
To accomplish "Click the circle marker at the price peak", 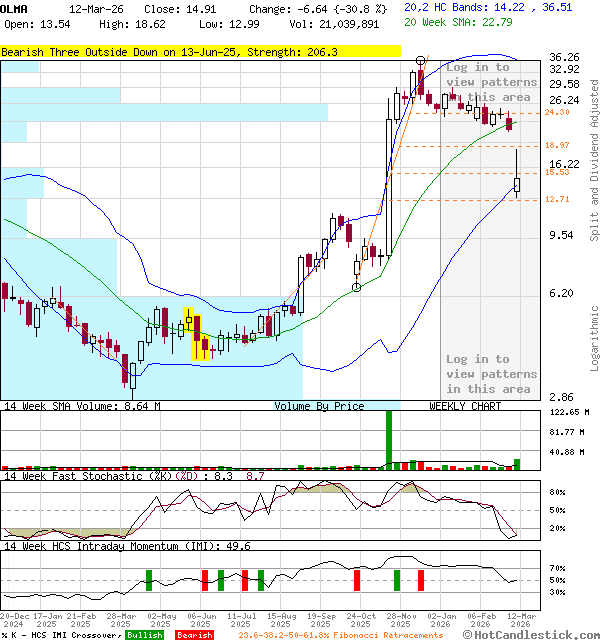I will pos(420,61).
